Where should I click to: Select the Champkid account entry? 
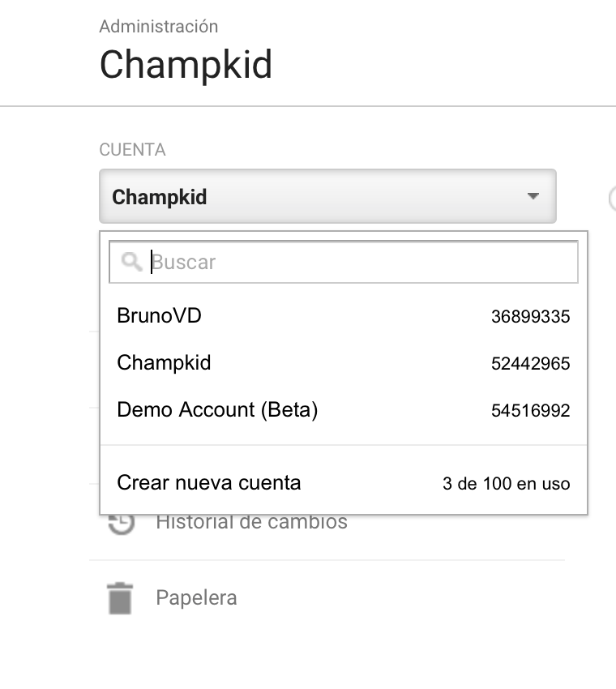tap(344, 363)
